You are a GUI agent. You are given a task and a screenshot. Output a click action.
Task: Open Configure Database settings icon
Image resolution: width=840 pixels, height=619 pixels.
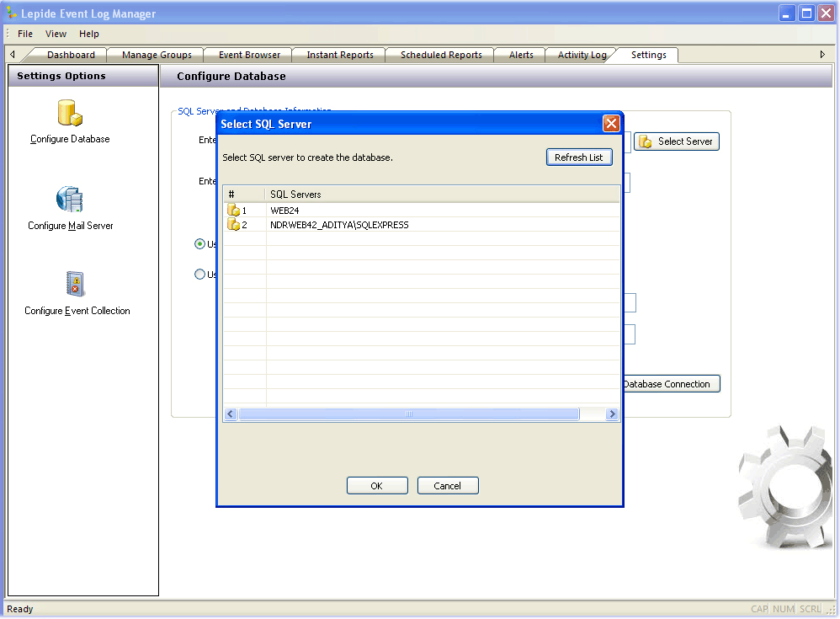click(x=70, y=113)
